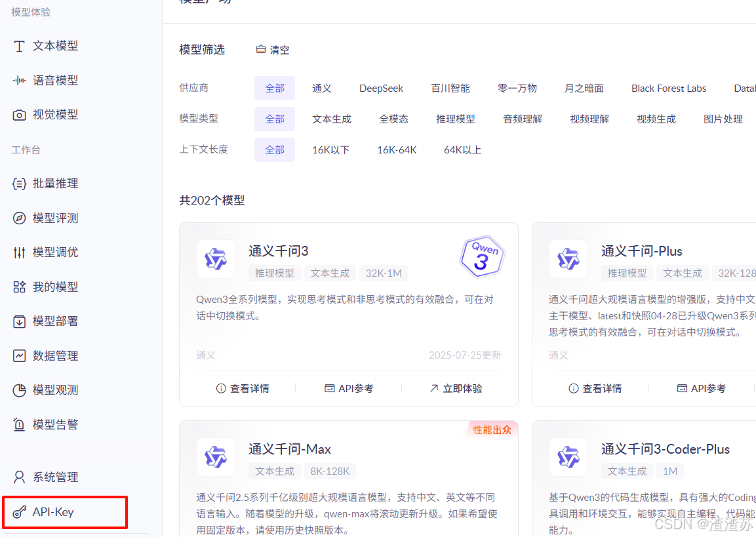Click the 数据管理 chart icon
The width and height of the screenshot is (756, 537).
click(x=19, y=356)
